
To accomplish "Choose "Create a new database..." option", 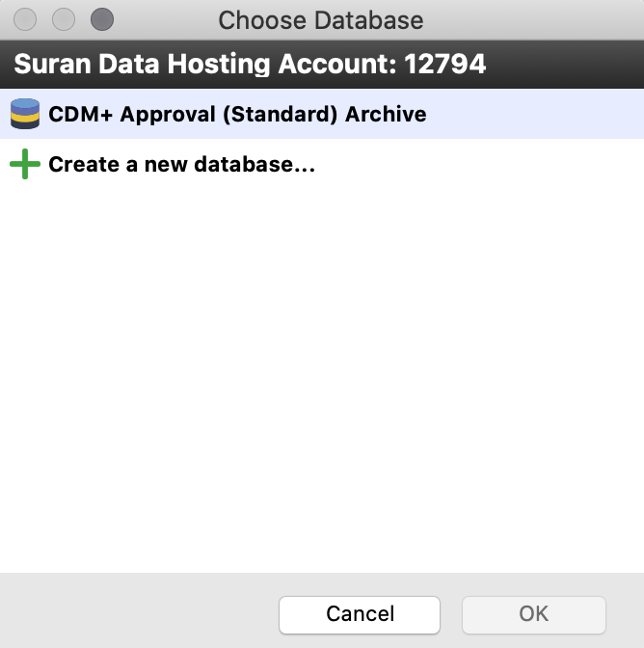I will coord(182,164).
